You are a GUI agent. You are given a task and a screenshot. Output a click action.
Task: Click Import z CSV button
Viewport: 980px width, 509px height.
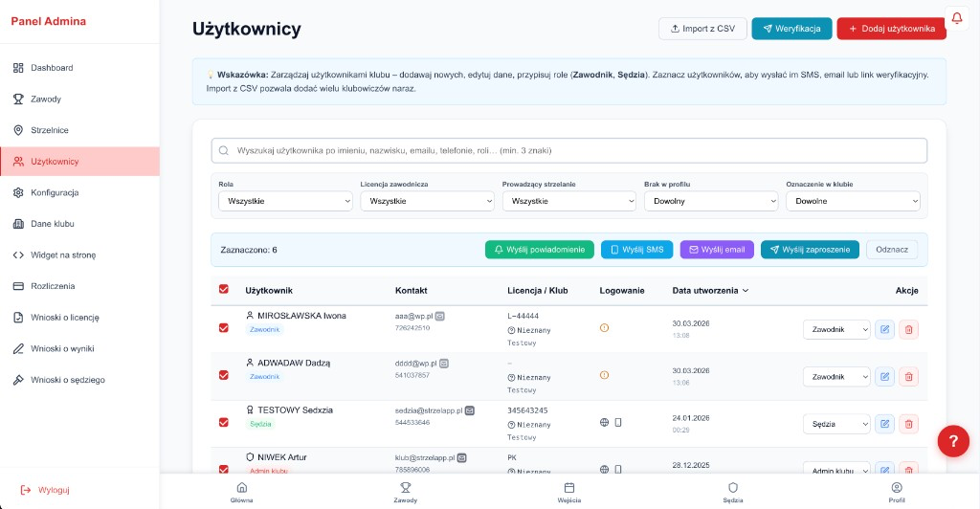[702, 29]
